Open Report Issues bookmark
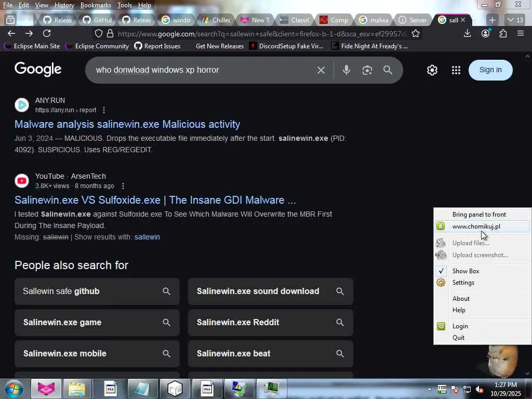The height and width of the screenshot is (399, 532). pos(157,46)
